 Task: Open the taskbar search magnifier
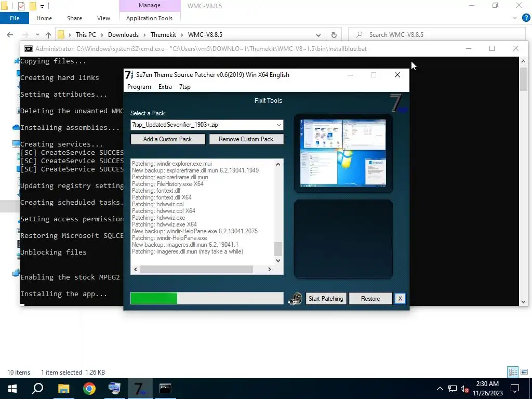pyautogui.click(x=37, y=389)
